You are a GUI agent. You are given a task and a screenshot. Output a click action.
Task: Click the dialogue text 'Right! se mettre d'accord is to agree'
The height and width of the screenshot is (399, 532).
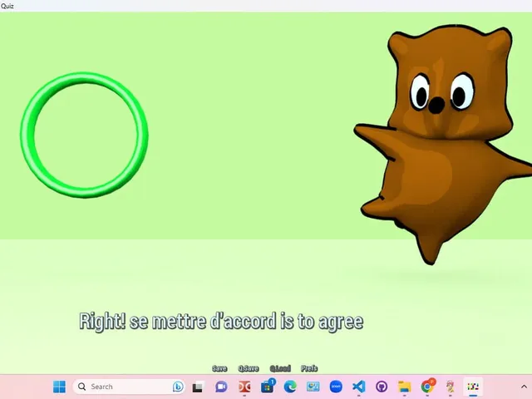point(221,322)
